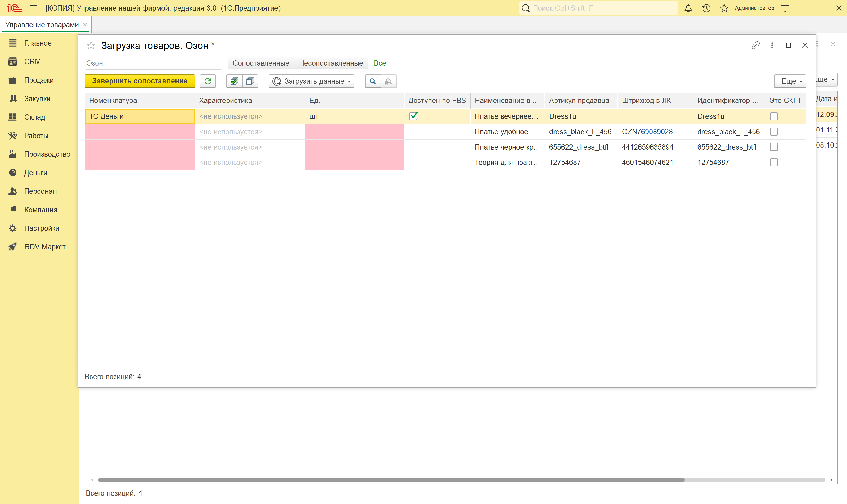Select 1С Деньги nomenclature cell
Screen dimensions: 847x504
point(139,116)
